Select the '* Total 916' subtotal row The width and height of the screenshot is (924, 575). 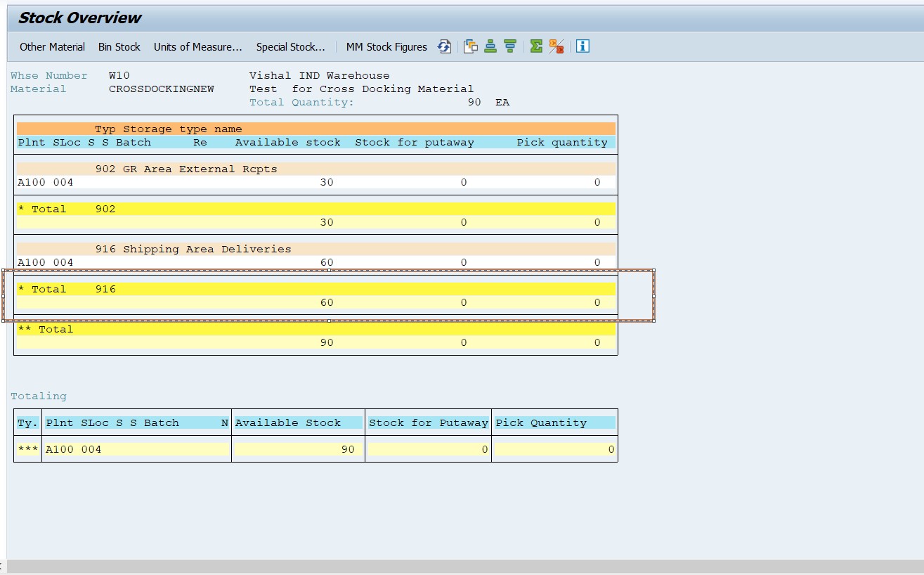pos(316,290)
